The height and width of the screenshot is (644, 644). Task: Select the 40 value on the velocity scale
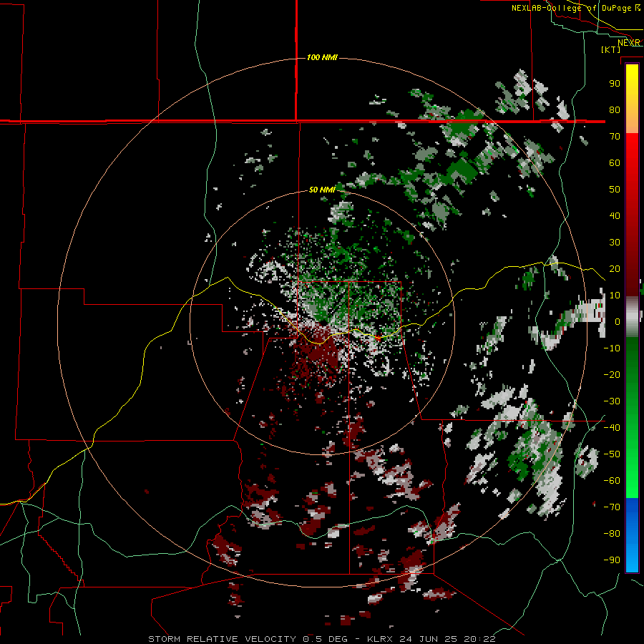click(615, 215)
